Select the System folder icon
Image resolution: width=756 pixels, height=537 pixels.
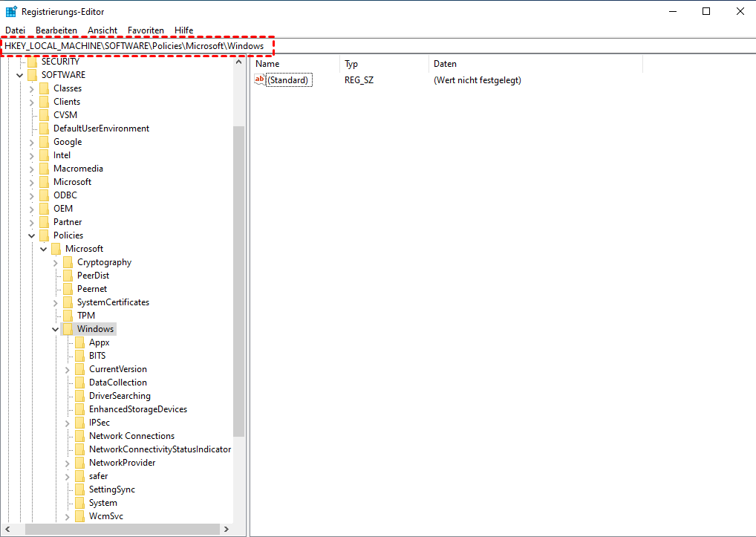coord(80,503)
